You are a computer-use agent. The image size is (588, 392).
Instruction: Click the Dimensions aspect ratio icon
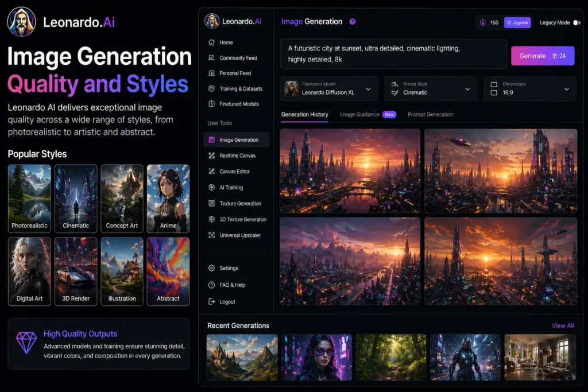(494, 88)
